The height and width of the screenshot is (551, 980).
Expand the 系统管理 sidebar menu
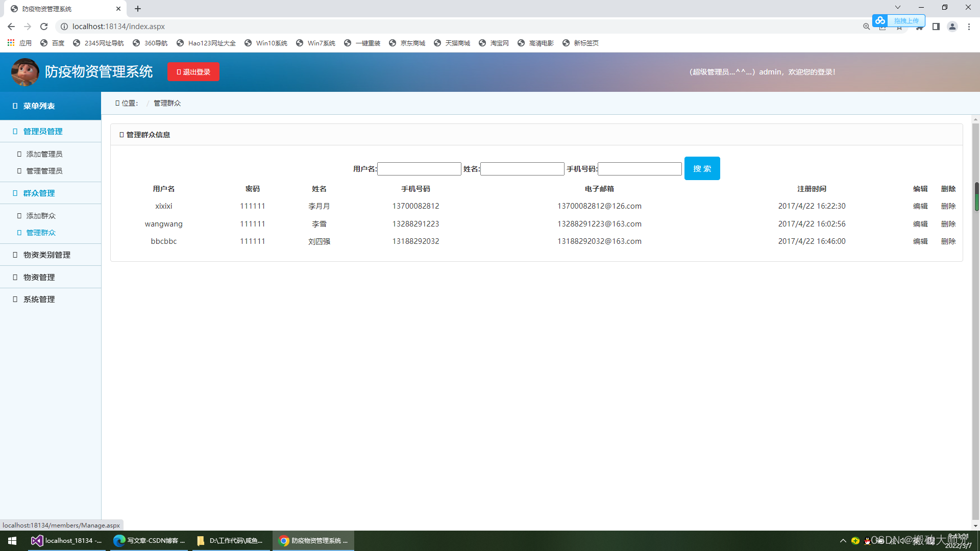click(39, 299)
